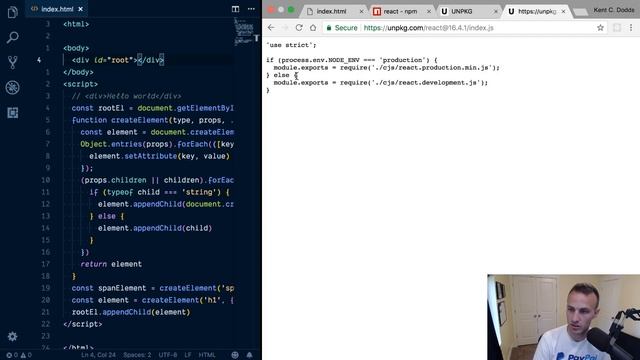
Task: Open the Search panel in VS Code sidebar
Action: 13,38
